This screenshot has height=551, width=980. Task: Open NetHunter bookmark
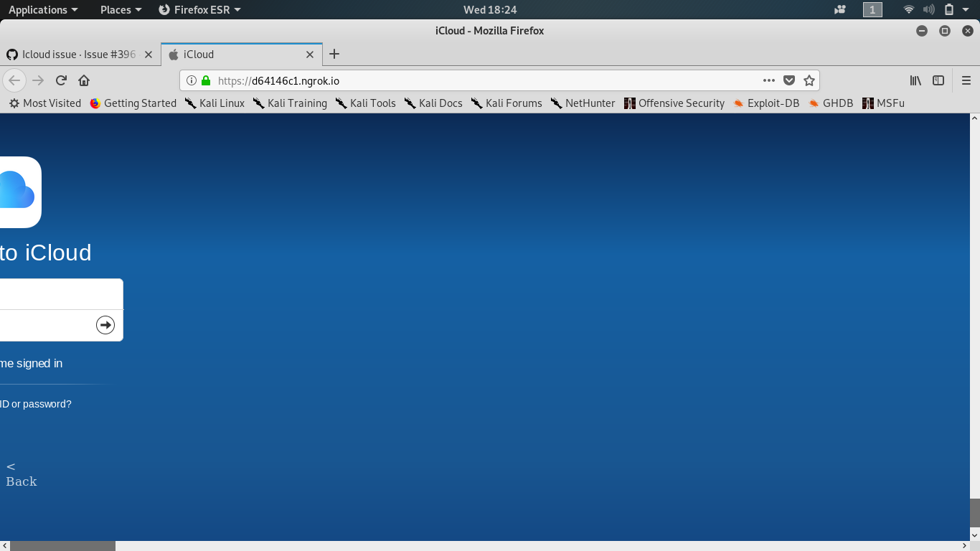[x=583, y=103]
